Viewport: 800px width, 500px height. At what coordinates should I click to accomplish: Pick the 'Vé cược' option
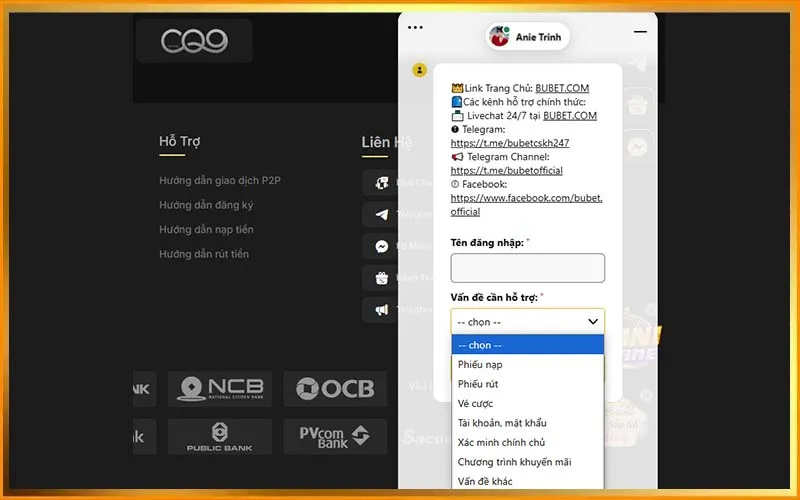tap(528, 404)
